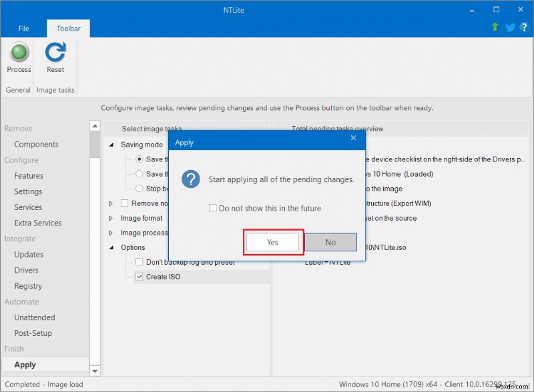Click the green Process button icon
The image size is (534, 392).
tap(19, 52)
